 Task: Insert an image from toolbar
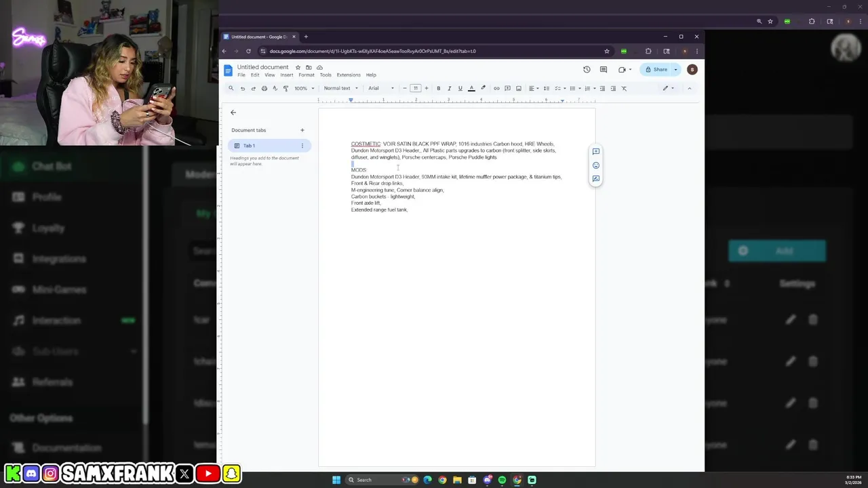pos(519,88)
